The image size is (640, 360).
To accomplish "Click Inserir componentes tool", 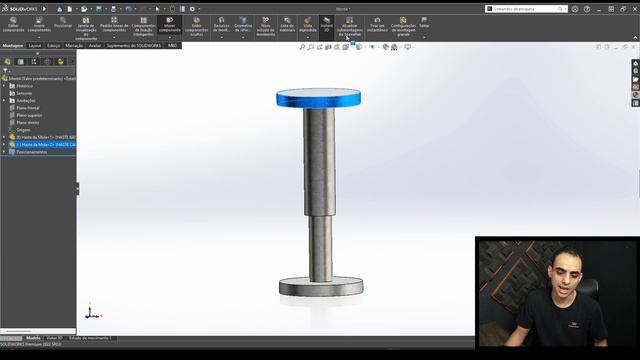I will point(39,25).
